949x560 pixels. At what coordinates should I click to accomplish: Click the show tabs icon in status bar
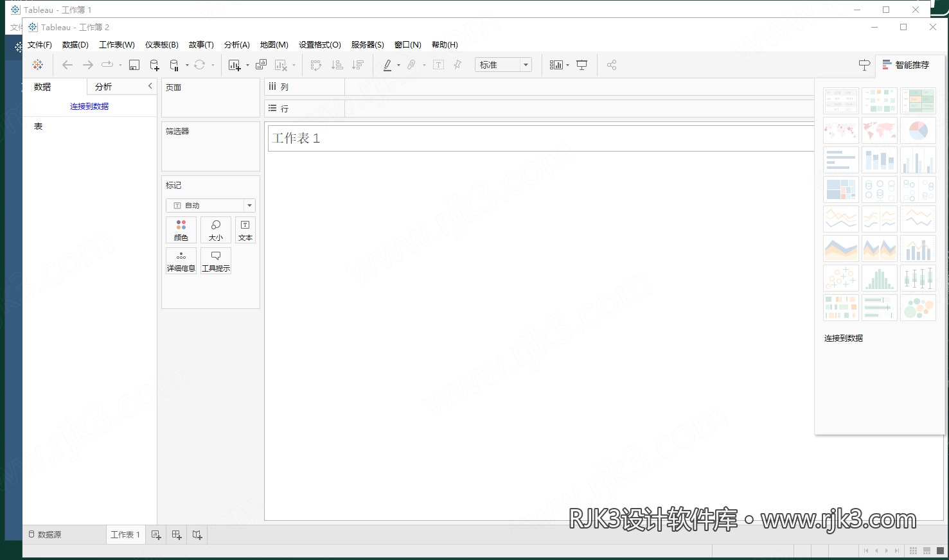(x=939, y=551)
